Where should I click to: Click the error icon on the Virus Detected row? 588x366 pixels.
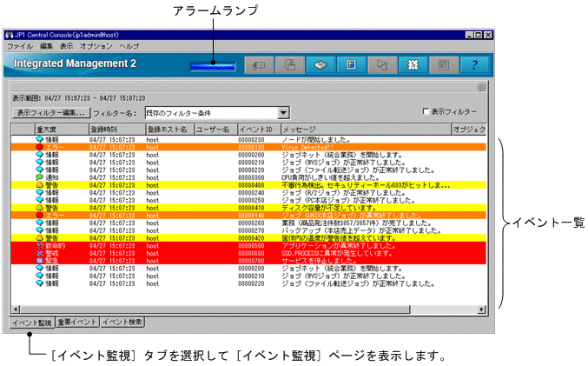coord(39,147)
